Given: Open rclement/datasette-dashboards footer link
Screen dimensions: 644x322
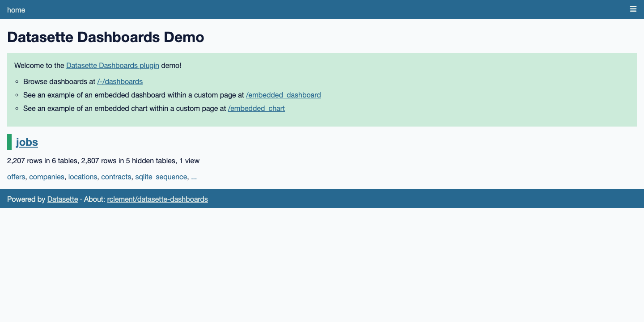Looking at the screenshot, I should (157, 199).
